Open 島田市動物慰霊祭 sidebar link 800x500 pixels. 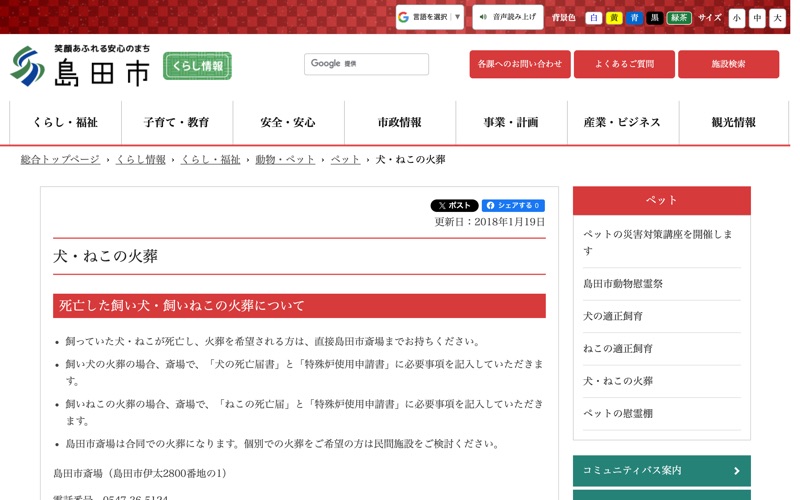pos(623,284)
